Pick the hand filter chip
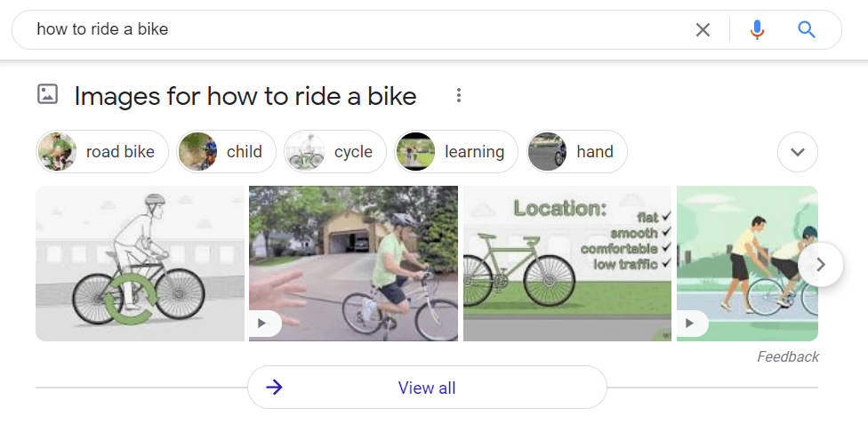 (x=576, y=152)
